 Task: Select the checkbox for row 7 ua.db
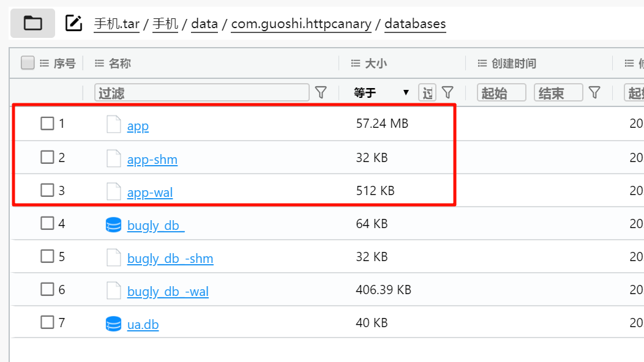tap(47, 322)
